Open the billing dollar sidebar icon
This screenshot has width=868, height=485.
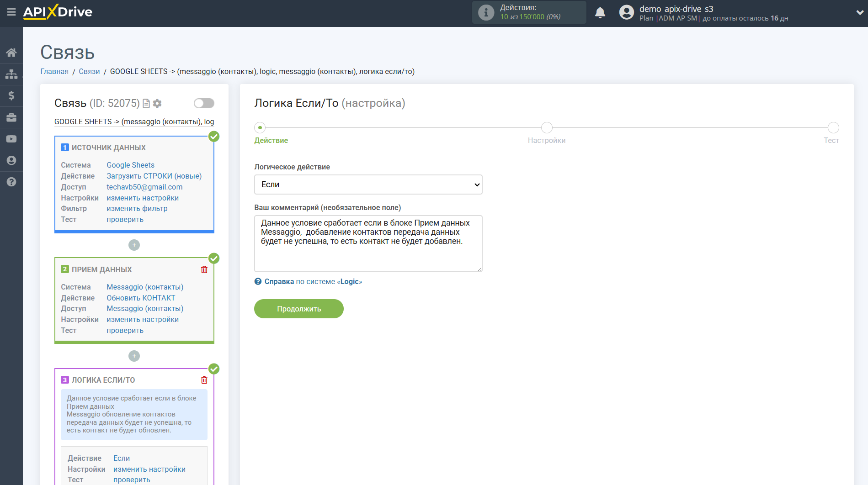pos(11,95)
